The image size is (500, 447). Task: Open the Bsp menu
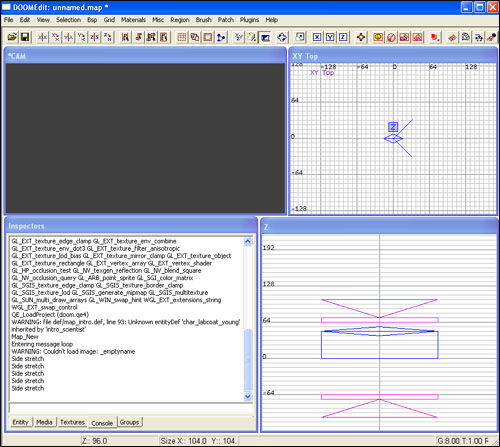click(x=92, y=20)
